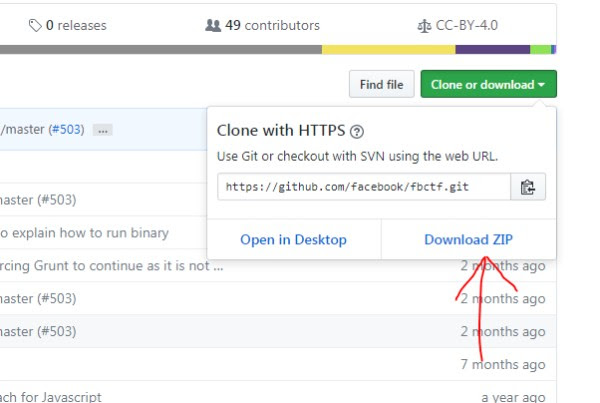Open commit about explaining how to run binary
Screen dimensions: 600x403
pyautogui.click(x=84, y=233)
